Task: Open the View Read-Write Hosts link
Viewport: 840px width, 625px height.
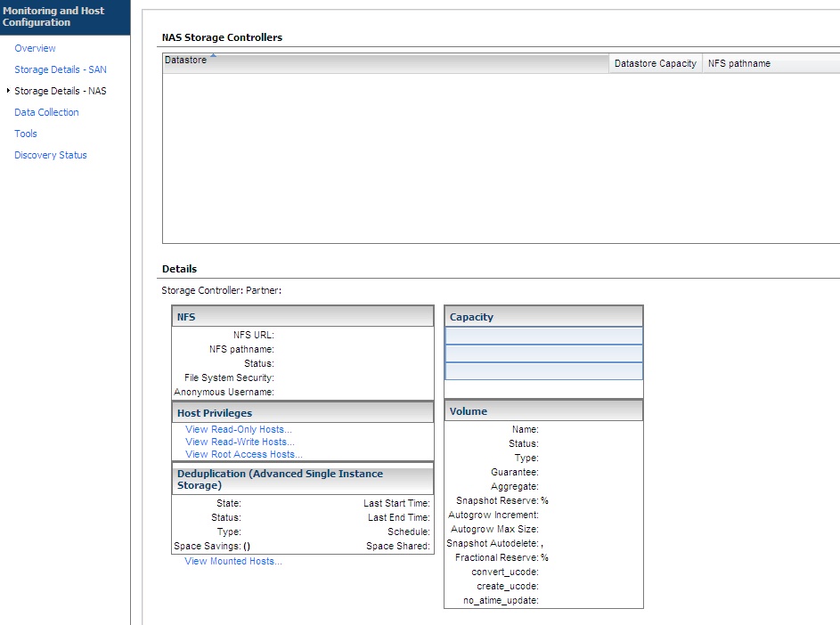Action: [x=240, y=442]
